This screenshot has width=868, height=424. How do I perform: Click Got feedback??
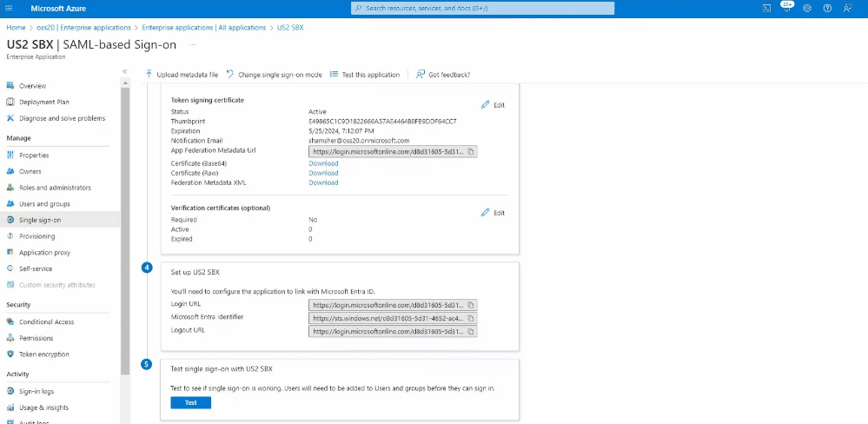coord(443,74)
